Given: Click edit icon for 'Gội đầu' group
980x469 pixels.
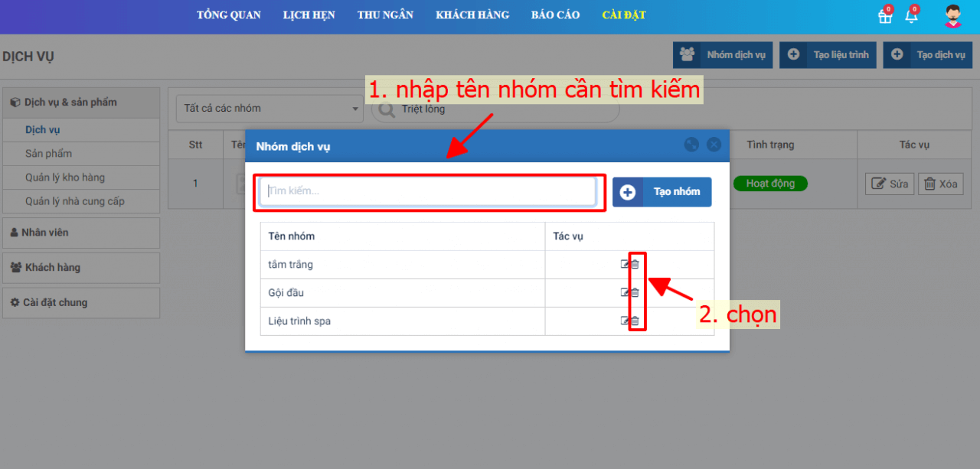Looking at the screenshot, I should pos(625,293).
